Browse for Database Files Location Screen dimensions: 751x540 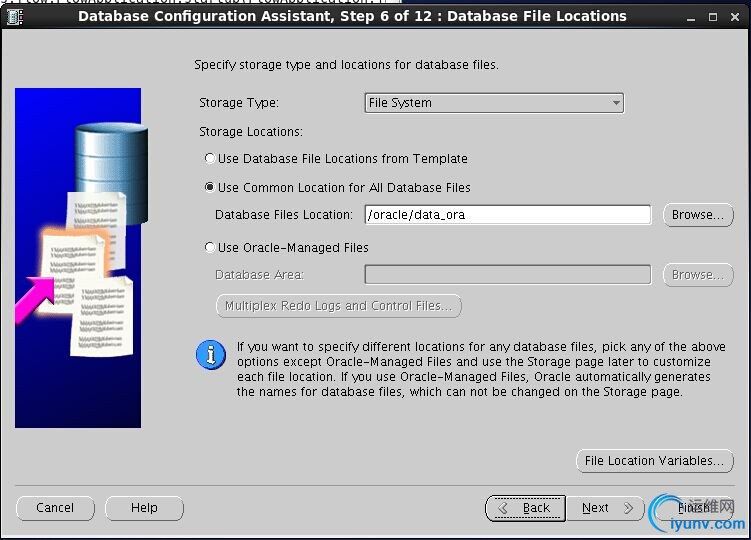[x=697, y=215]
